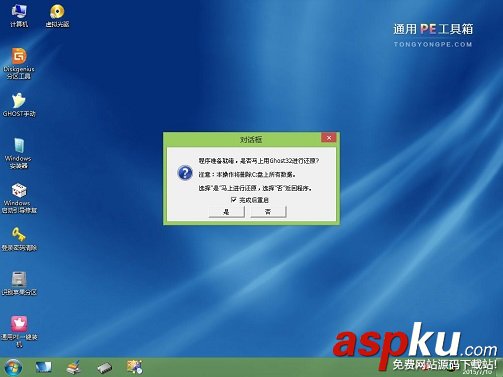Launch the Windows installer desktop icon

(x=18, y=153)
